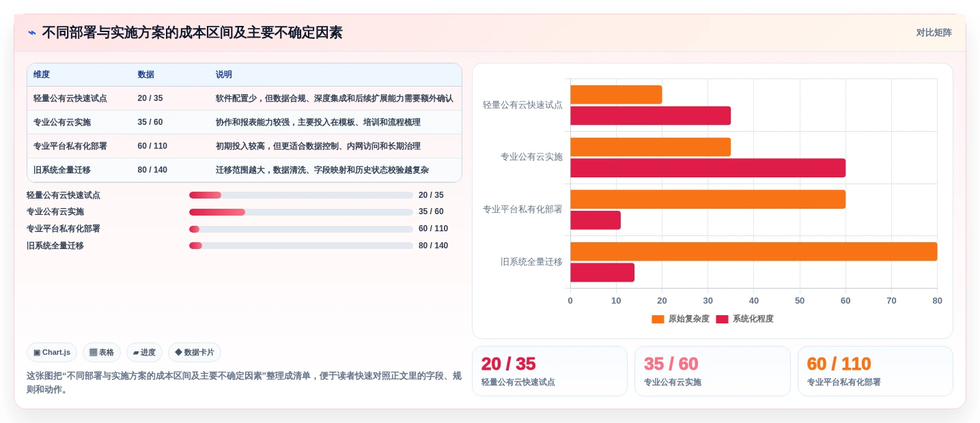Click the title 不同部署与实施方案的成本区间
Screen dimensions: 980x423
(x=192, y=33)
